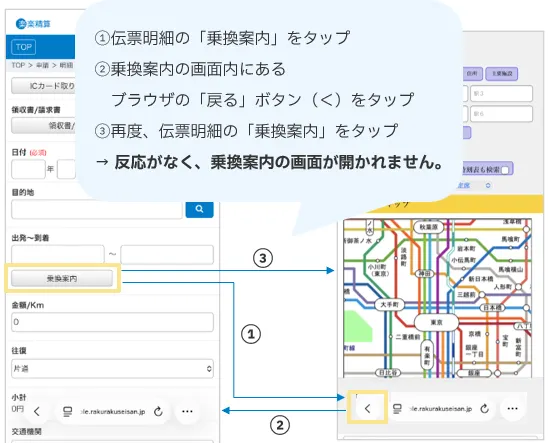Open the left browser's three-dot menu
558x443 pixels.
tap(187, 411)
